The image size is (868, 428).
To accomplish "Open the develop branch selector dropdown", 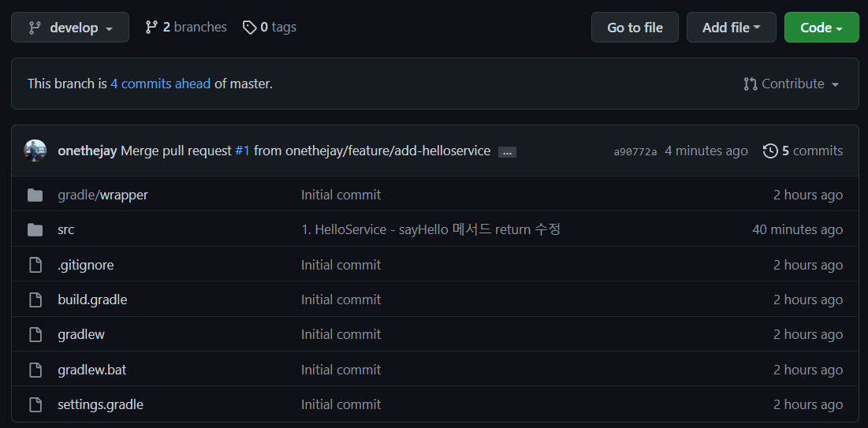I will [x=70, y=27].
